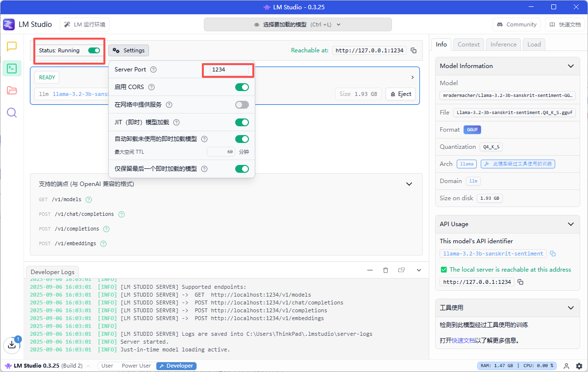Viewport: 588px width, 372px height.
Task: Click the Q4_K_S quantization tag
Action: [x=491, y=147]
